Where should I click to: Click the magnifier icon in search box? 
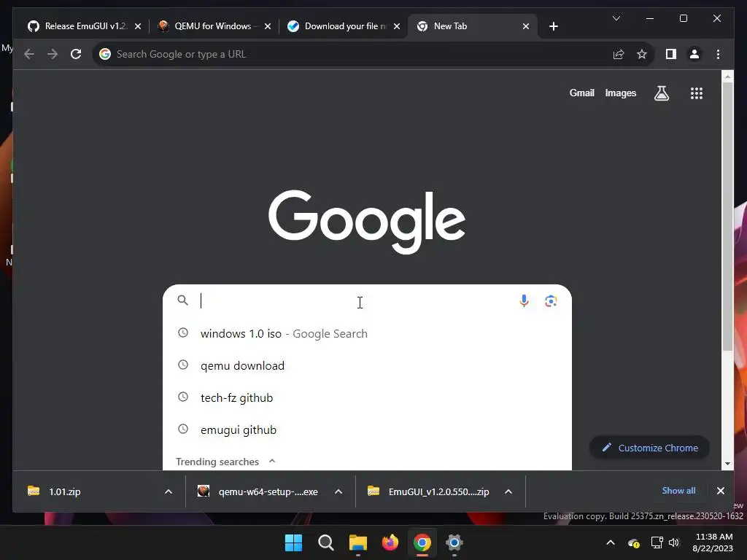[182, 300]
